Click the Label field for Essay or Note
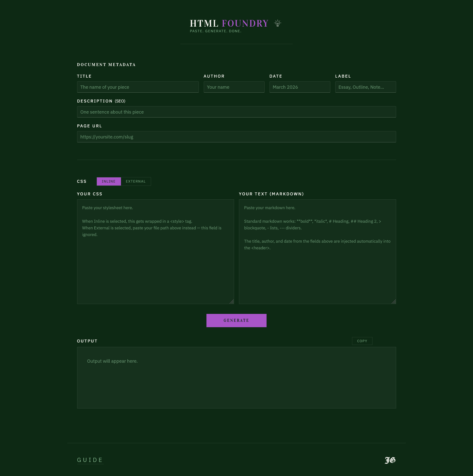The width and height of the screenshot is (473, 476). (x=365, y=87)
